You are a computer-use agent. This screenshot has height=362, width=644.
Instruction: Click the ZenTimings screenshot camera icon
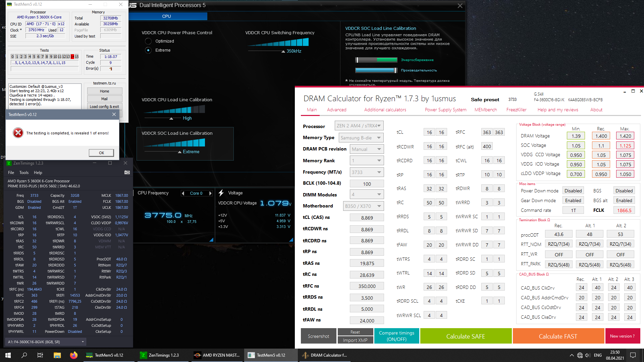[x=127, y=172]
